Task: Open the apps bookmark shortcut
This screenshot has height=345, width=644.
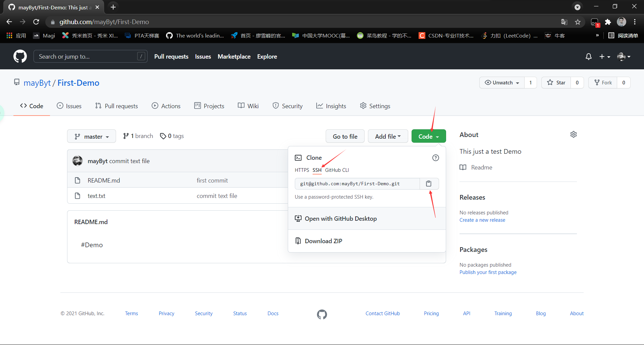Action: [16, 36]
